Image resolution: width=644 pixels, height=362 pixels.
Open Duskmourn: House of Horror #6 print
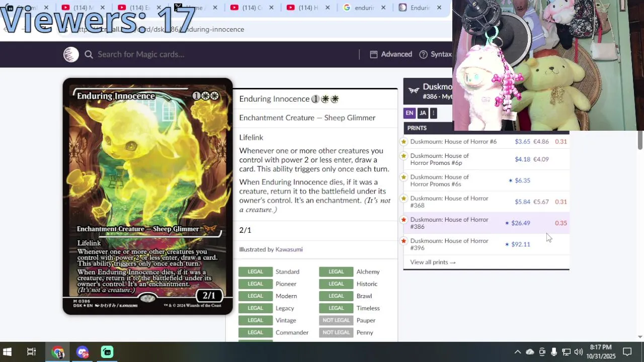click(453, 142)
